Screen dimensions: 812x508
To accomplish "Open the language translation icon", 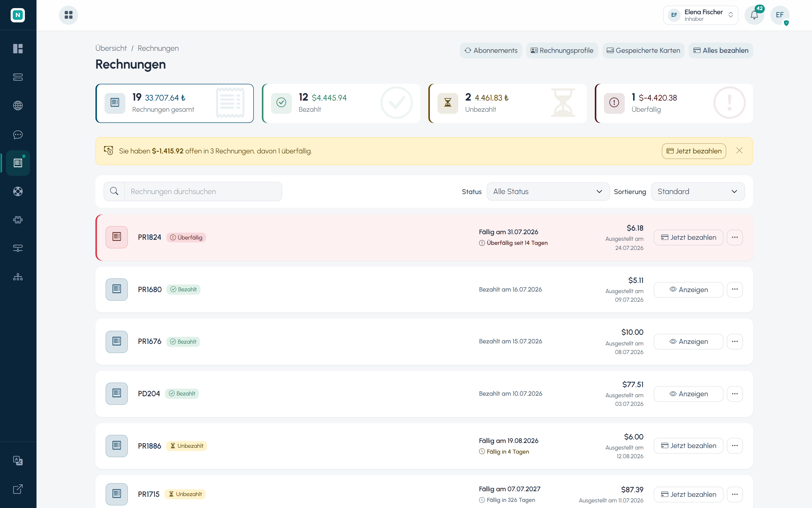I will pyautogui.click(x=18, y=460).
